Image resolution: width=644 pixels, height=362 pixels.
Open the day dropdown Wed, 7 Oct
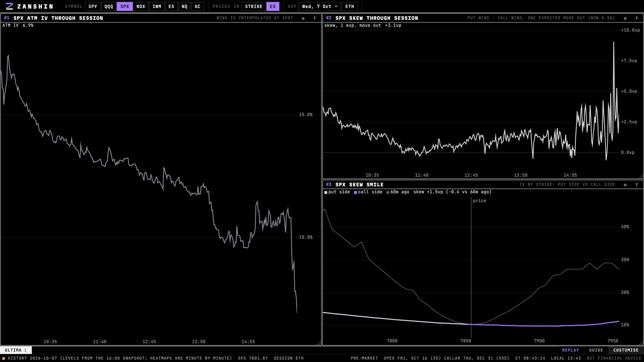click(x=320, y=6)
